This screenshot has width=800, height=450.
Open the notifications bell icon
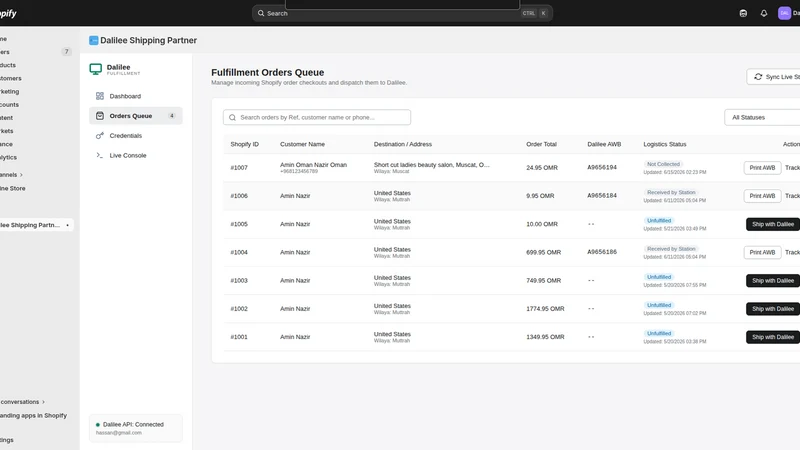(764, 13)
